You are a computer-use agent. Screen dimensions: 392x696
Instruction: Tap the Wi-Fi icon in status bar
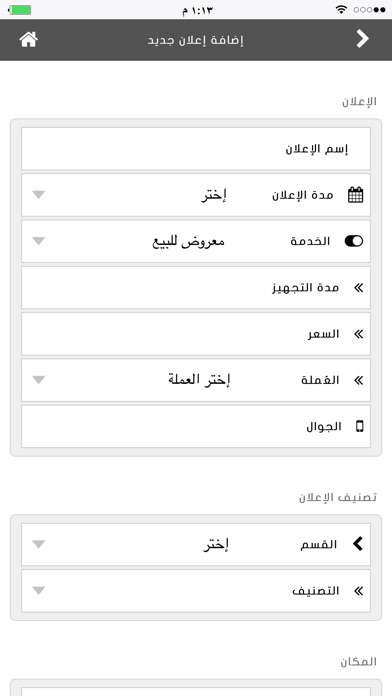click(x=341, y=9)
